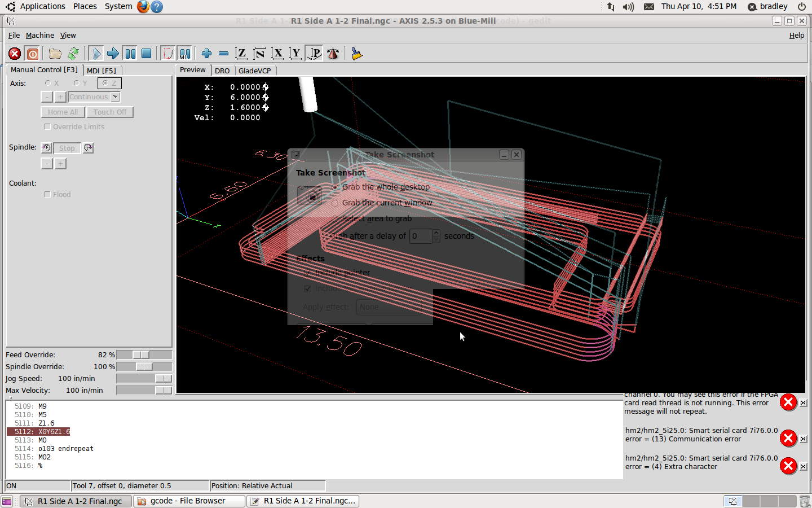Dismiss the FPGA card read thread error

click(804, 403)
